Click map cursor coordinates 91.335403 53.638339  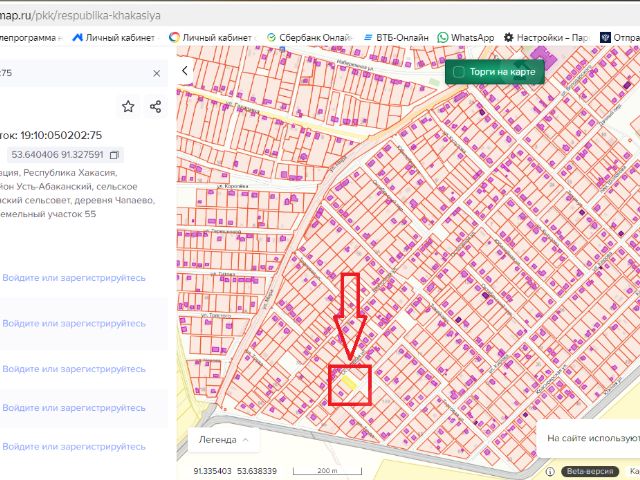tap(235, 471)
